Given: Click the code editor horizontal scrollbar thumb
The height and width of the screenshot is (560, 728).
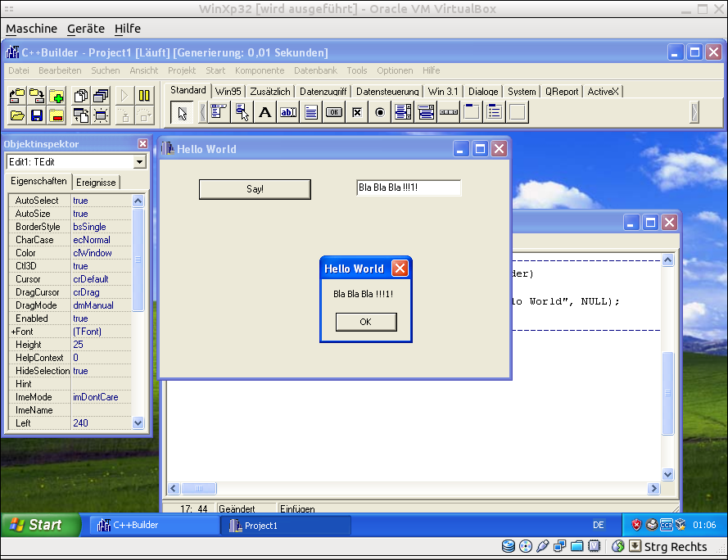Looking at the screenshot, I should tap(199, 489).
